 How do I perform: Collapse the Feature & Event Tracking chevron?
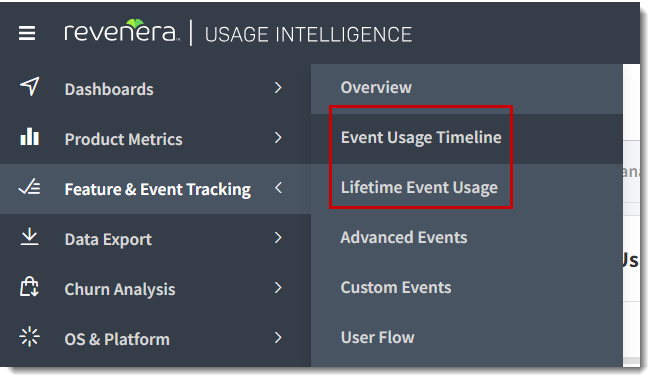pos(278,188)
